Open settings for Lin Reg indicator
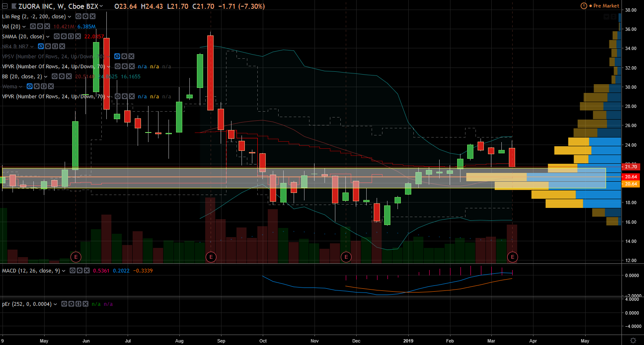Viewport: 644px width, 345px height. (86, 17)
